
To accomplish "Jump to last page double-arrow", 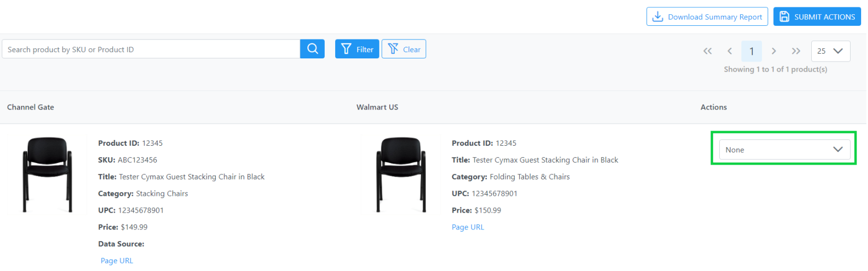I will tap(795, 51).
